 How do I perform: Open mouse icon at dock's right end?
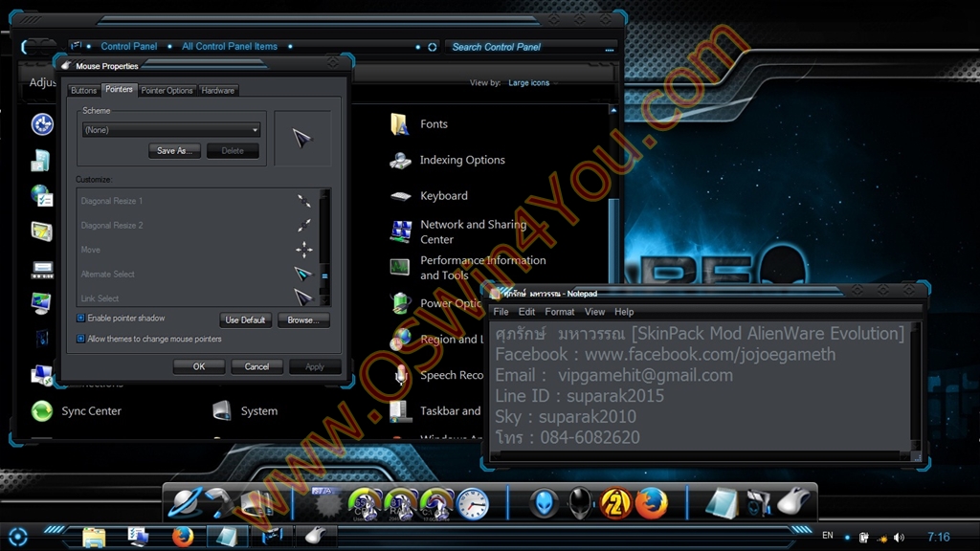[x=793, y=502]
